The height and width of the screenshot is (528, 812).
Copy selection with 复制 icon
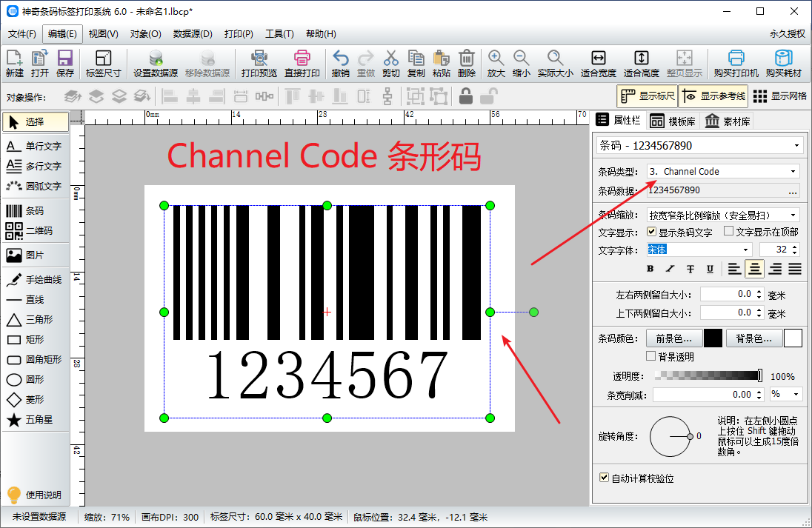point(416,64)
